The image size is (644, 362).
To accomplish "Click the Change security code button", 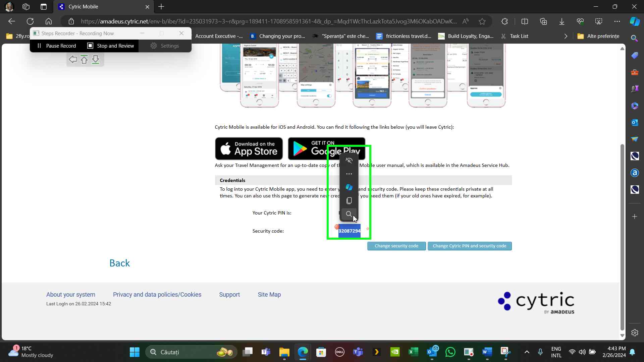I will tap(396, 246).
